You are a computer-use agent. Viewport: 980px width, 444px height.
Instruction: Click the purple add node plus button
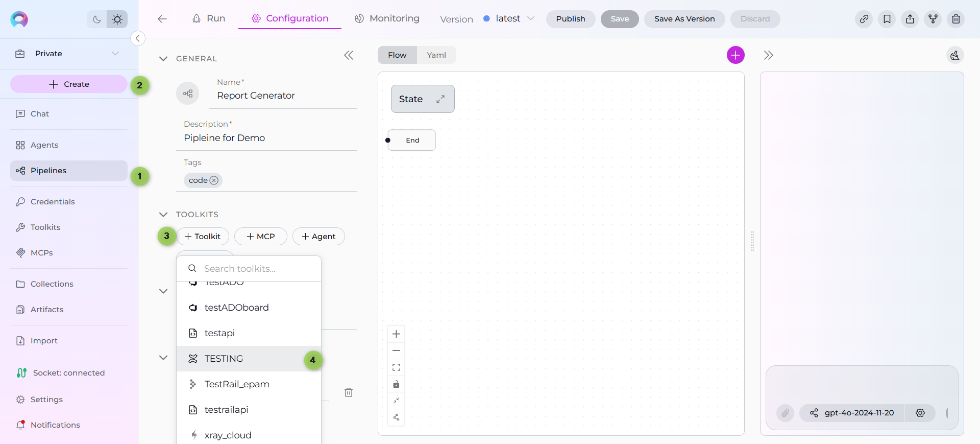[x=735, y=55]
